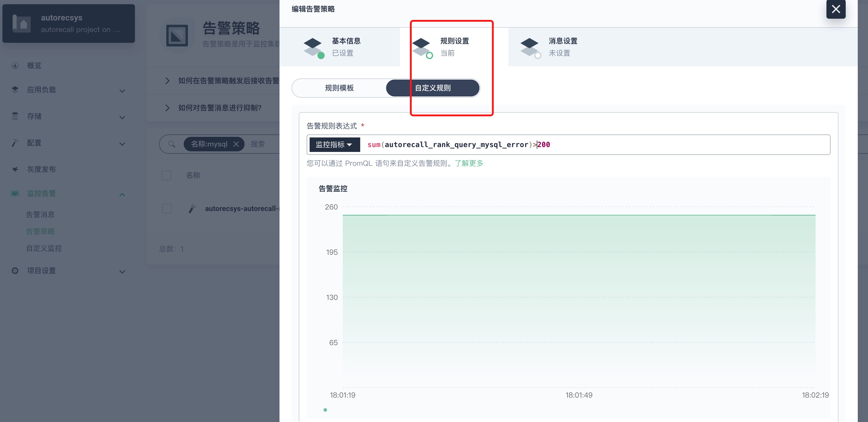Click the 编辑告警策略 dialog title
This screenshot has height=422, width=868.
(x=313, y=9)
